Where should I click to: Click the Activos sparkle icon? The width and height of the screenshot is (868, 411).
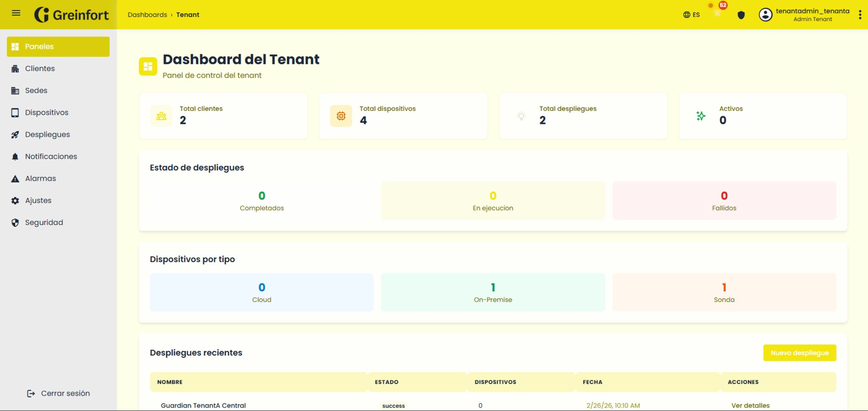tap(701, 116)
